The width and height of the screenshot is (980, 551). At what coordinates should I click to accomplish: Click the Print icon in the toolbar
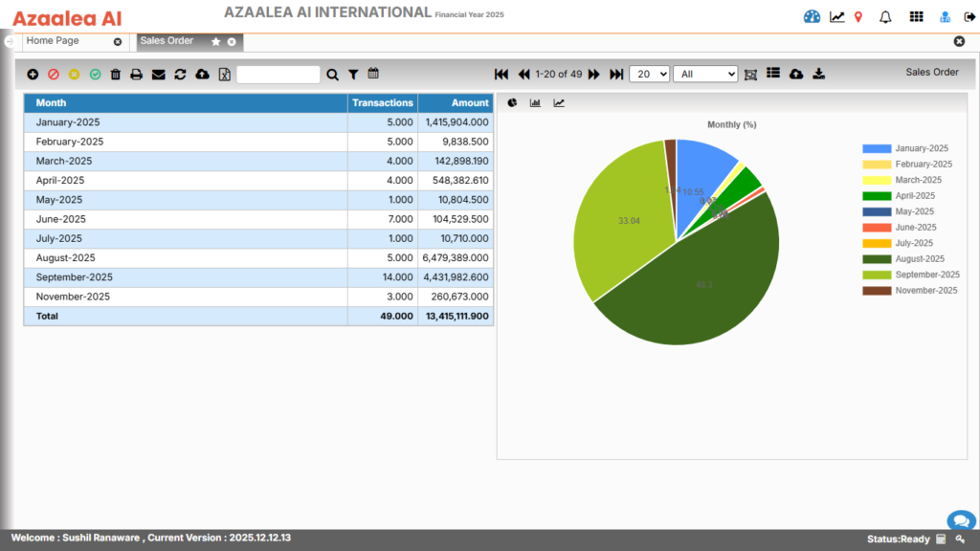click(137, 74)
